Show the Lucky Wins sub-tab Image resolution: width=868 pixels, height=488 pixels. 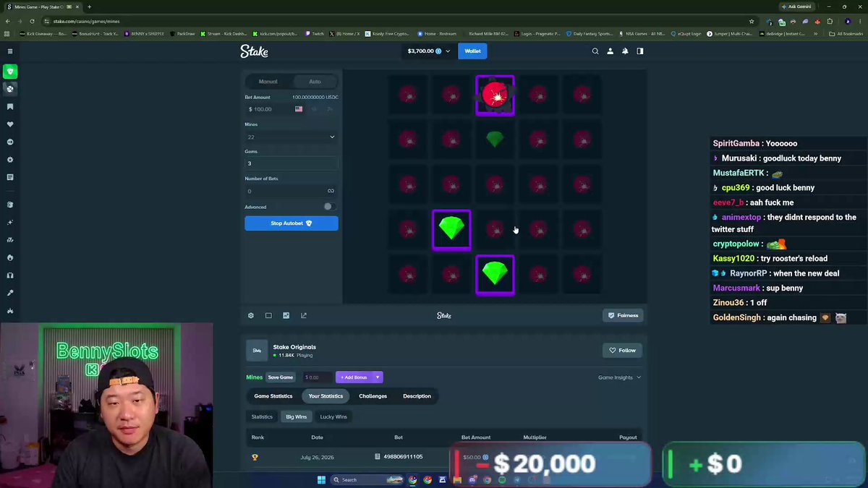tap(333, 416)
